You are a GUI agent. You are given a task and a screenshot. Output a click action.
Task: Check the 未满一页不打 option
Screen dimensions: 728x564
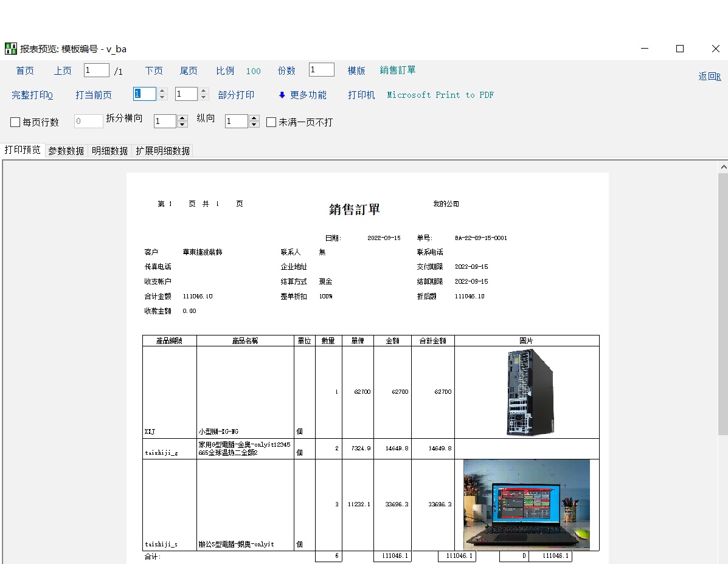click(x=271, y=122)
